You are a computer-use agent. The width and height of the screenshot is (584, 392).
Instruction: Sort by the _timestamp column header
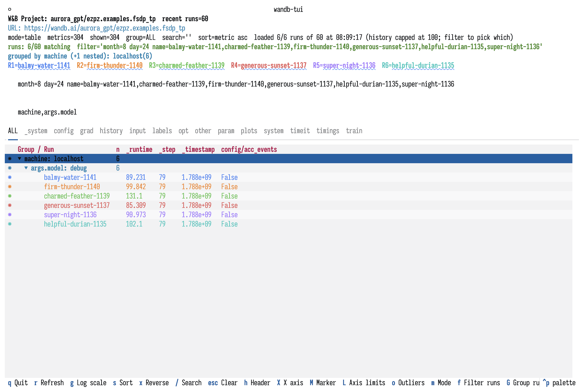coord(198,149)
